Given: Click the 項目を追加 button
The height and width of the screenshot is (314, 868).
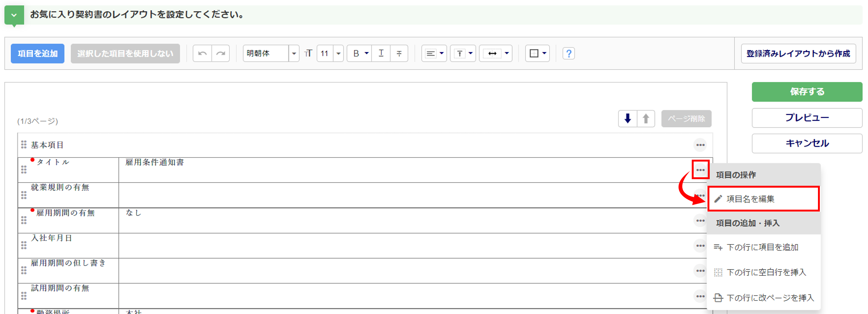Looking at the screenshot, I should coord(37,53).
